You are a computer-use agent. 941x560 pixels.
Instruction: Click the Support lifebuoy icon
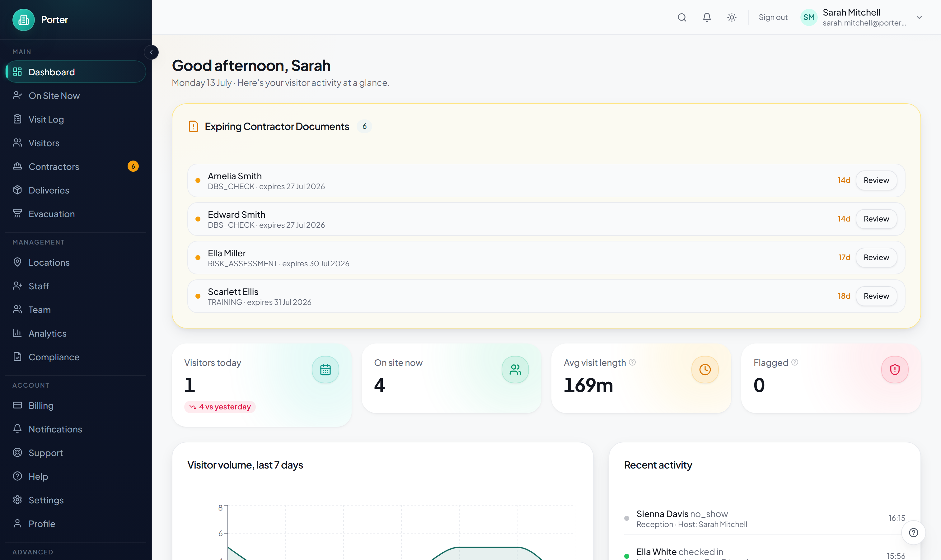point(17,452)
